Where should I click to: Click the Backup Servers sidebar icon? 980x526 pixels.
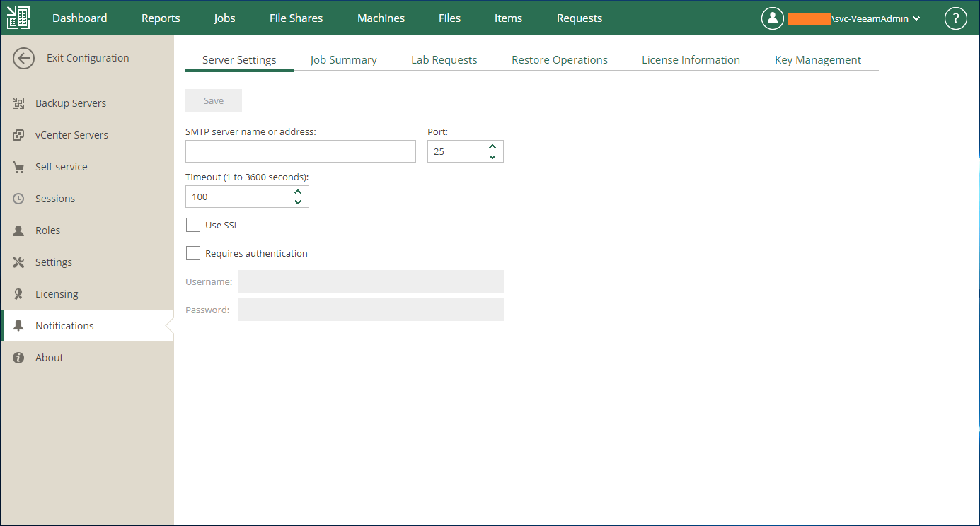[19, 103]
